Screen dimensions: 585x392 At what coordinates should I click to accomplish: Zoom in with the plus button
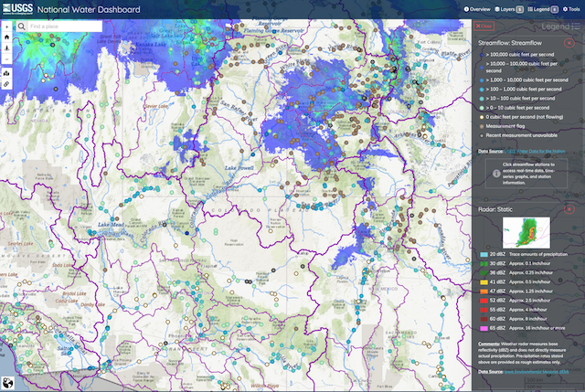click(x=6, y=26)
